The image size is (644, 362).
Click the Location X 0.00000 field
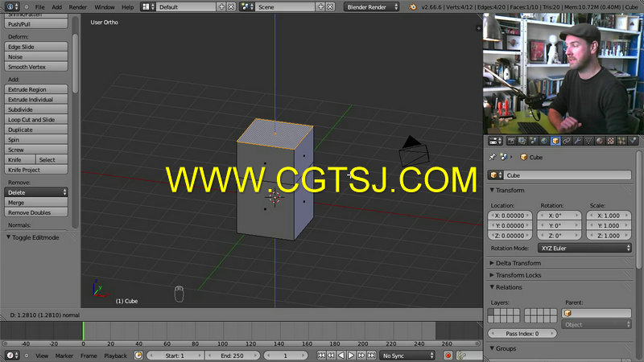(x=510, y=216)
